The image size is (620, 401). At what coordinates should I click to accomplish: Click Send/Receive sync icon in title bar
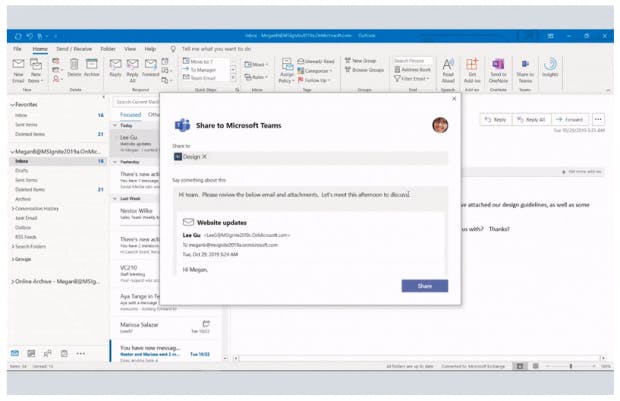18,36
